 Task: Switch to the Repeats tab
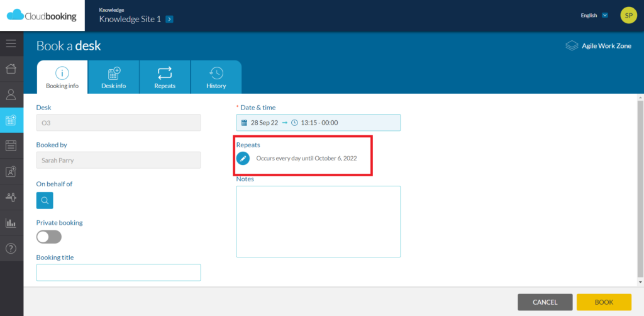click(165, 77)
